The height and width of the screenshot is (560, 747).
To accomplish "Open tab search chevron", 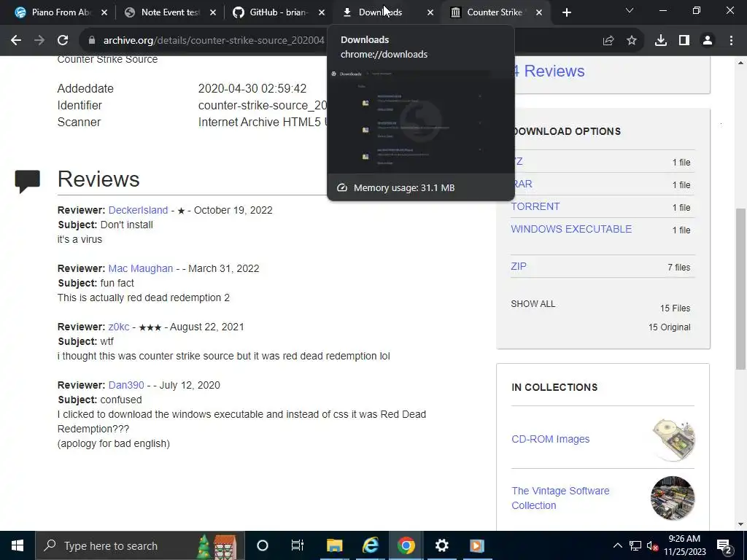I will pyautogui.click(x=630, y=10).
